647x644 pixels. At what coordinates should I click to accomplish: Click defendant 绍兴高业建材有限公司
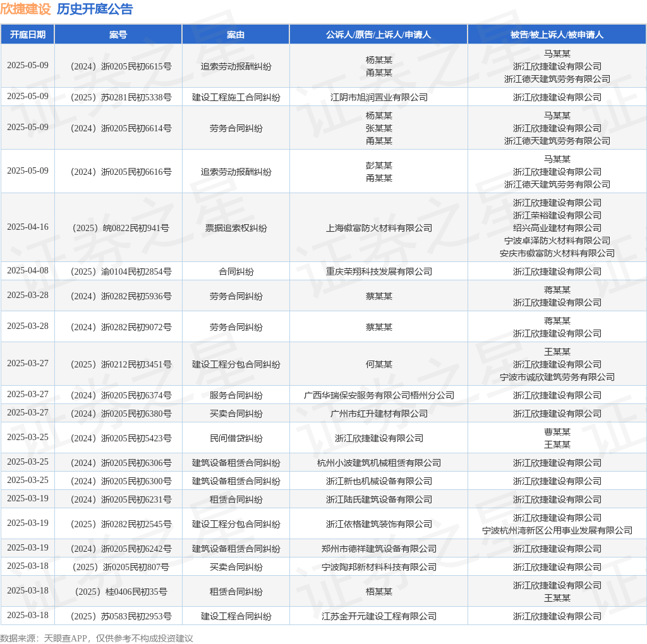pyautogui.click(x=557, y=228)
